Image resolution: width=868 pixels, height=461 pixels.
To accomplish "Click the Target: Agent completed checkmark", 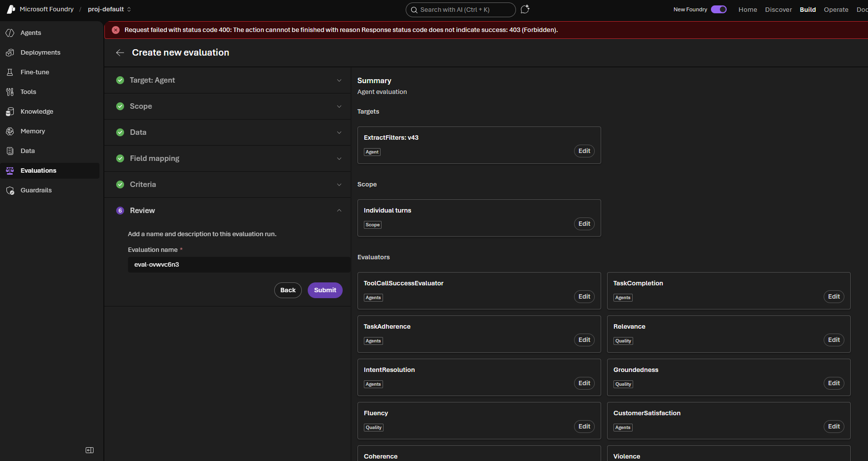I will pyautogui.click(x=120, y=80).
